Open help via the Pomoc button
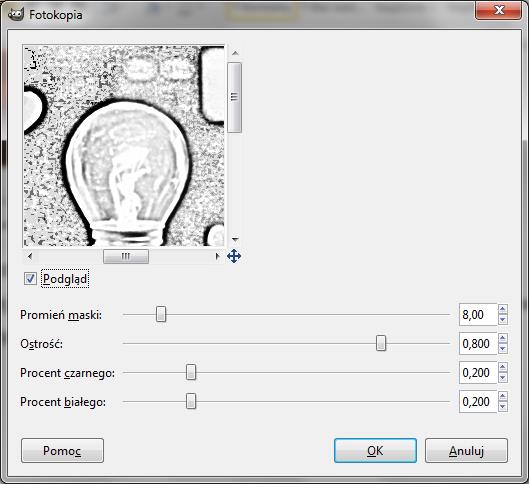This screenshot has width=529, height=484. pyautogui.click(x=62, y=451)
